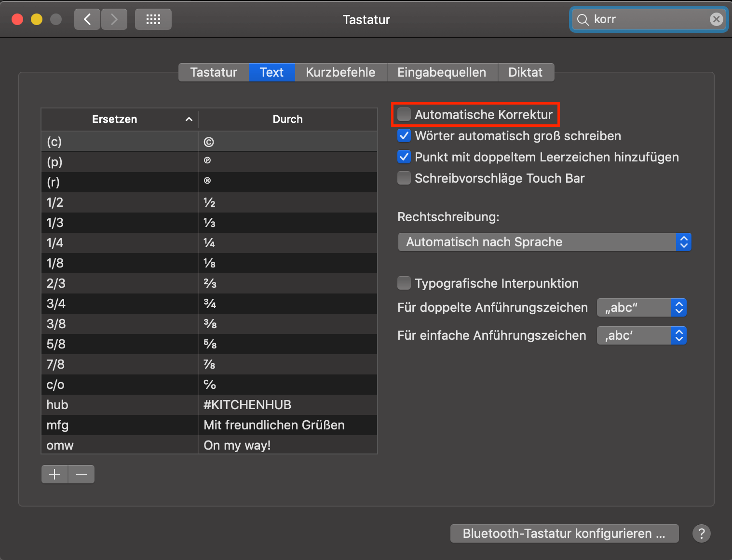The width and height of the screenshot is (732, 560).
Task: Clear the search field with the X icon
Action: click(x=717, y=19)
